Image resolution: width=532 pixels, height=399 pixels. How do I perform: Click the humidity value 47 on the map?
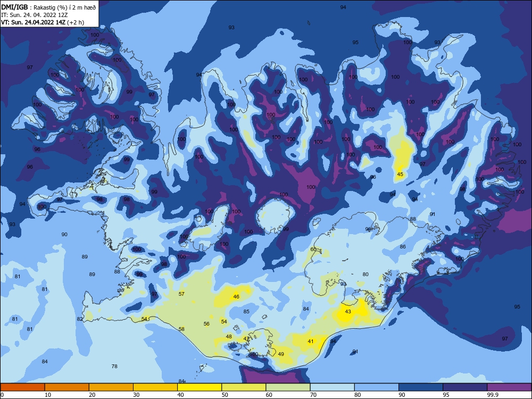pos(246,338)
